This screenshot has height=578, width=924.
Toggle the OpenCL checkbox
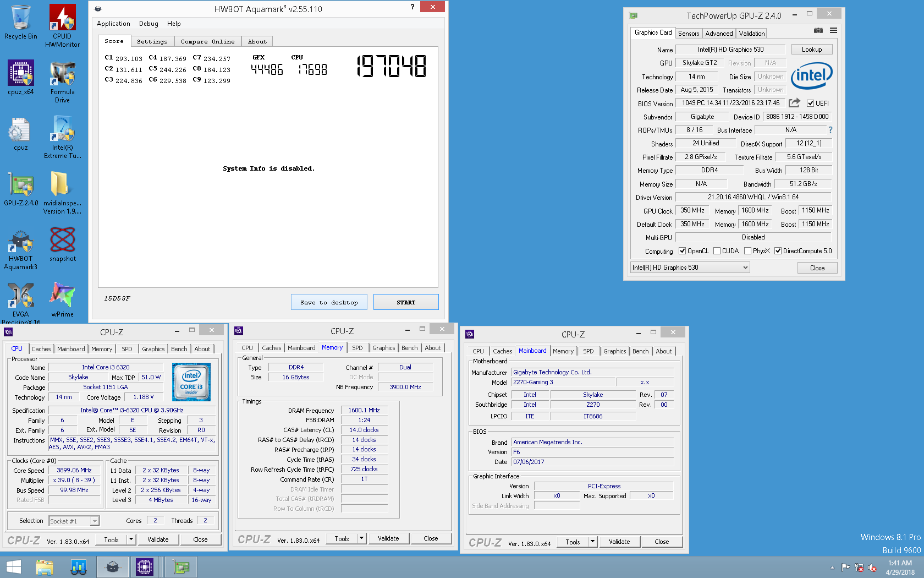coord(683,251)
